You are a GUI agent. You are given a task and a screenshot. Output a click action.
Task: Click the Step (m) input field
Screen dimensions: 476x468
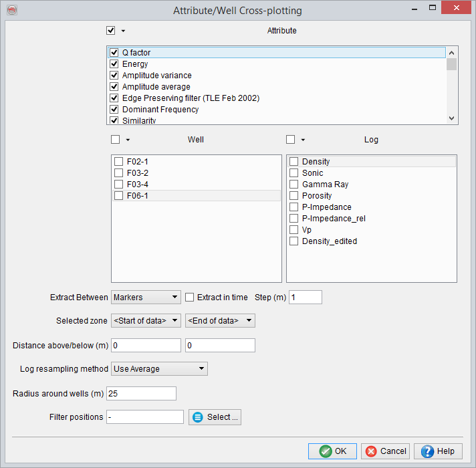(x=305, y=297)
